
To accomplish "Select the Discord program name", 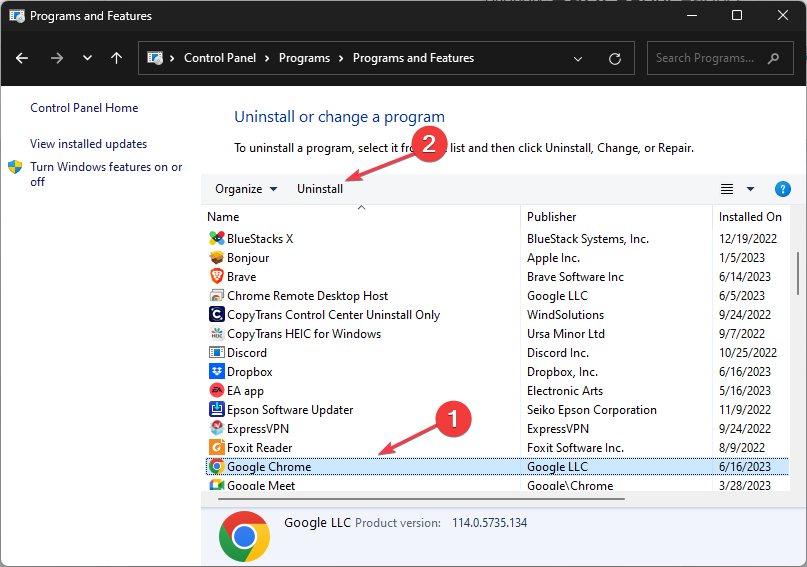I will point(247,352).
